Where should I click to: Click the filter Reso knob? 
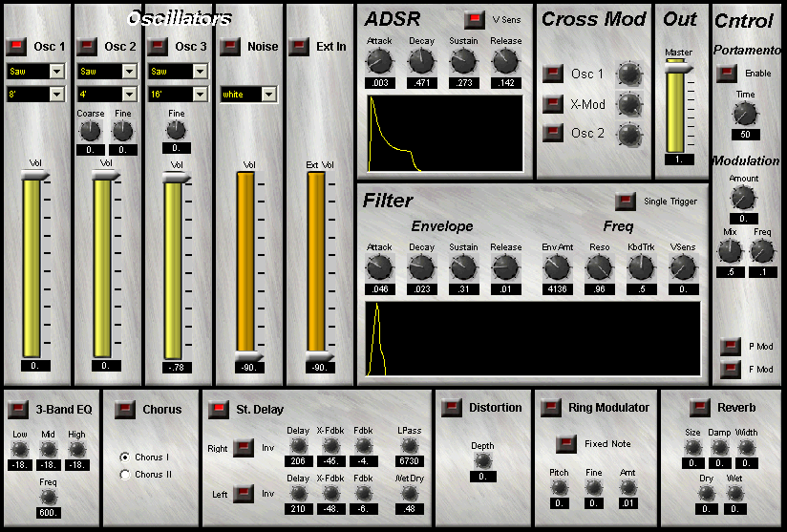point(599,268)
